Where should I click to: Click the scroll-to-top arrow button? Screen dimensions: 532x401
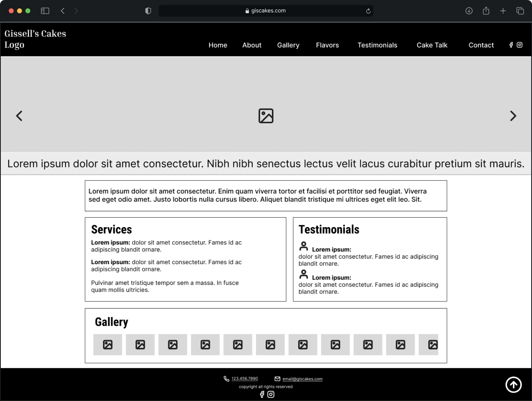513,385
